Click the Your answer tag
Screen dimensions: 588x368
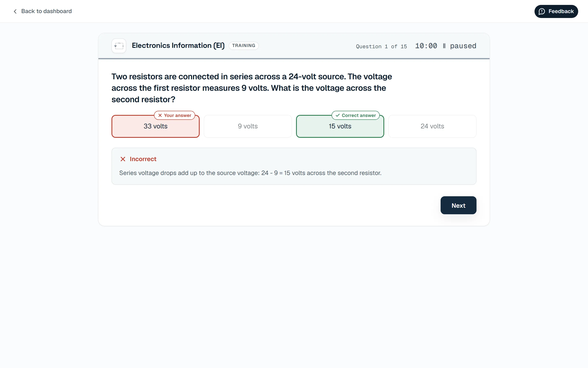click(x=174, y=115)
